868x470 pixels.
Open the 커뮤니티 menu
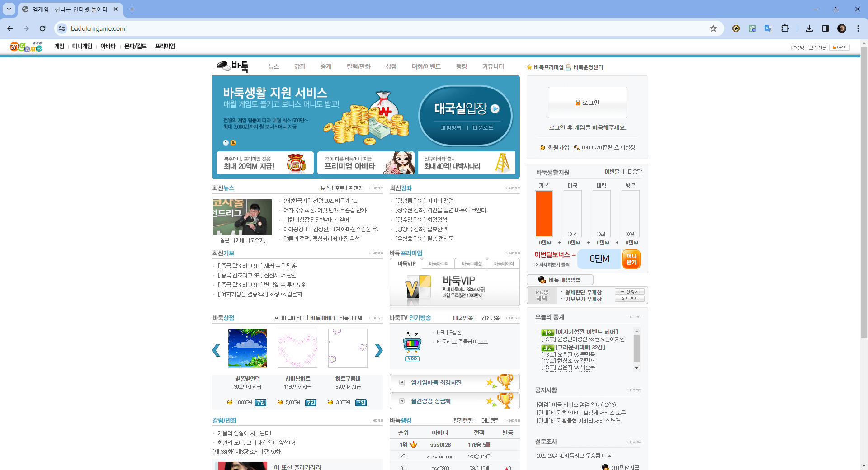[x=493, y=66]
